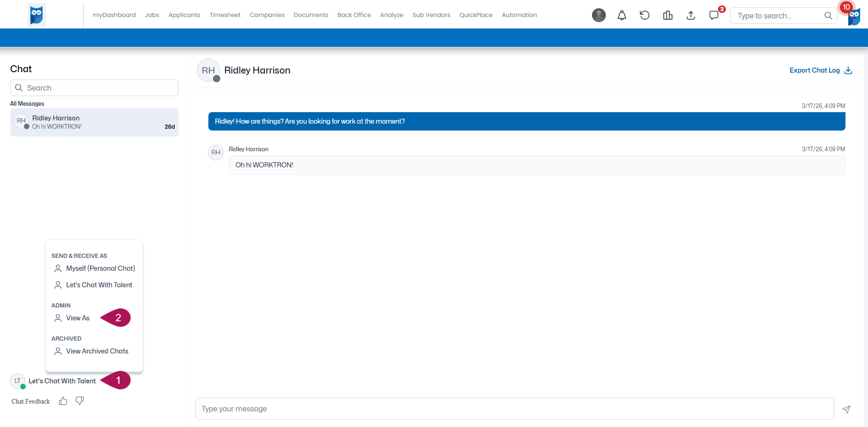Open Analyze menu
The height and width of the screenshot is (427, 868).
pyautogui.click(x=391, y=15)
